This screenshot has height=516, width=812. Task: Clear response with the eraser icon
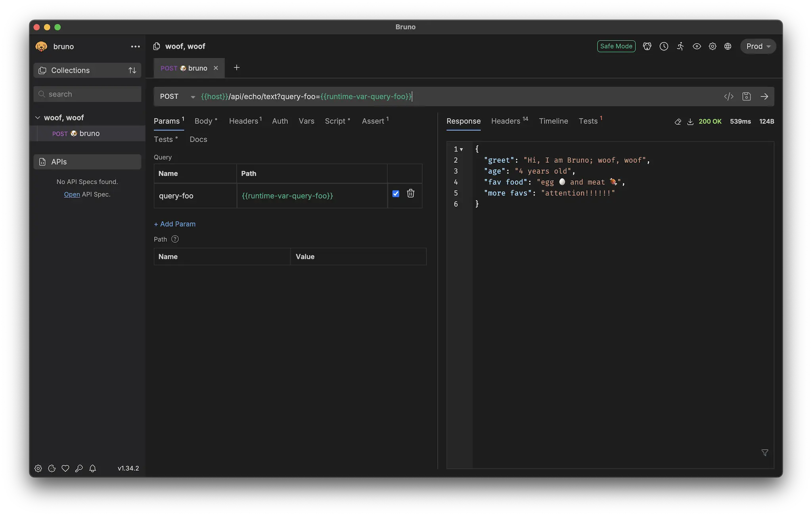678,122
